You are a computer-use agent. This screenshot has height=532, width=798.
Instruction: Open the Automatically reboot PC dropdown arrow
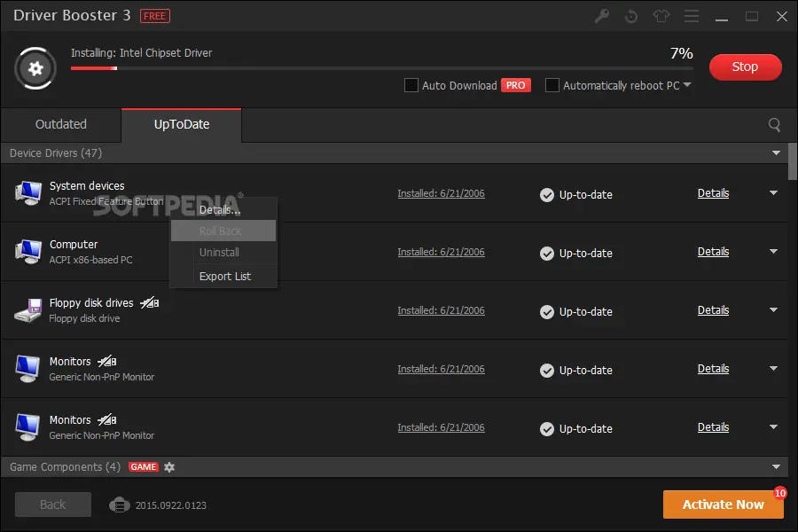pos(687,84)
